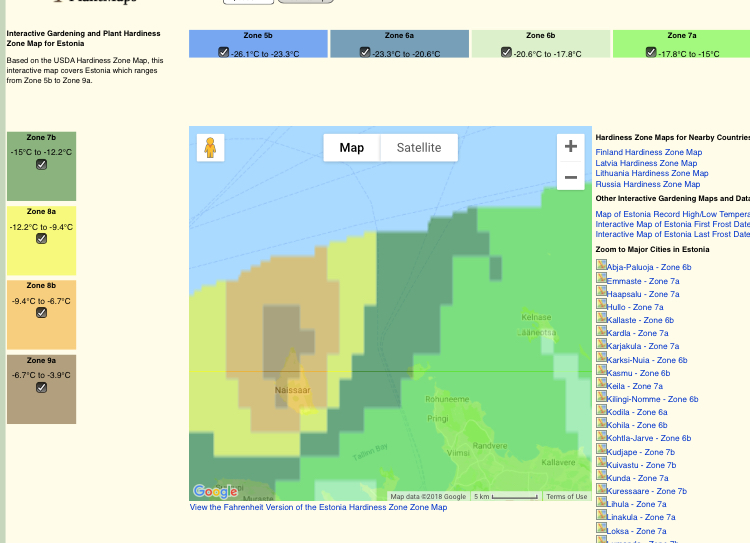750x543 pixels.
Task: Click the map icon beside Keila
Action: click(601, 385)
